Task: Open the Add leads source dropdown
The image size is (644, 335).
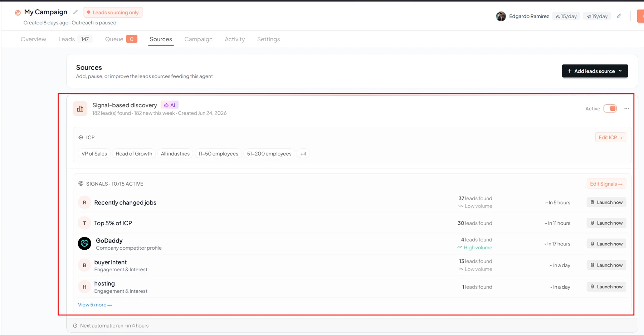Action: tap(595, 71)
